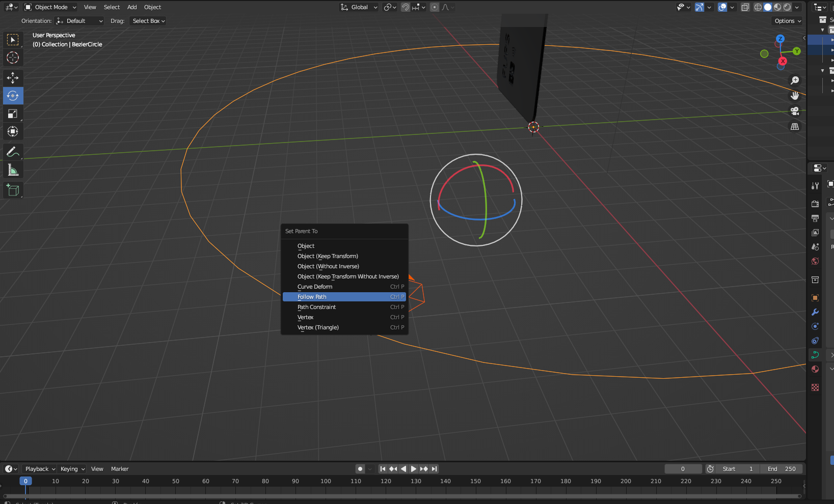834x504 pixels.
Task: Switch perspective/orthographic with the grid gizmo
Action: [x=794, y=126]
